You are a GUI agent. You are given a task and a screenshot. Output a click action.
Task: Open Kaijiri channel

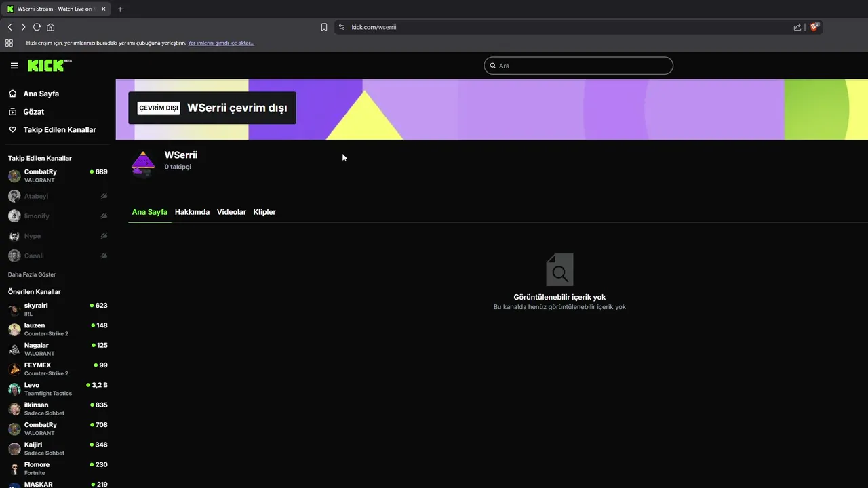pyautogui.click(x=58, y=449)
